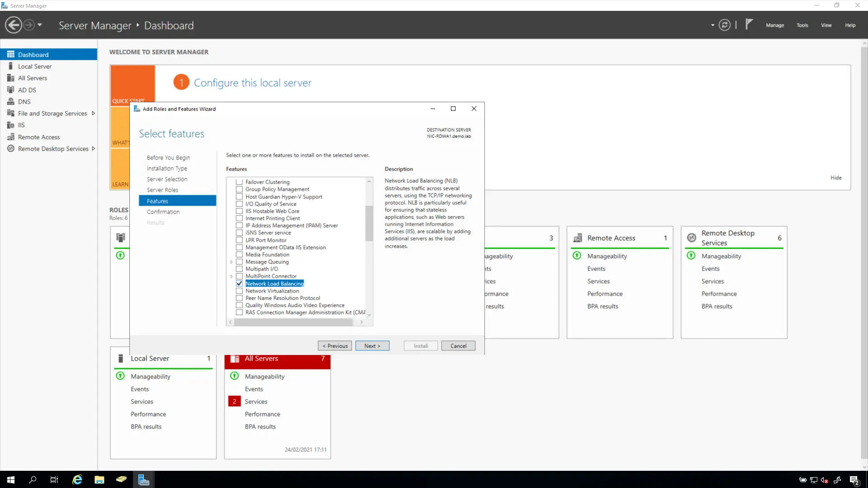Click the Previous button in wizard
This screenshot has width=868, height=488.
point(335,346)
